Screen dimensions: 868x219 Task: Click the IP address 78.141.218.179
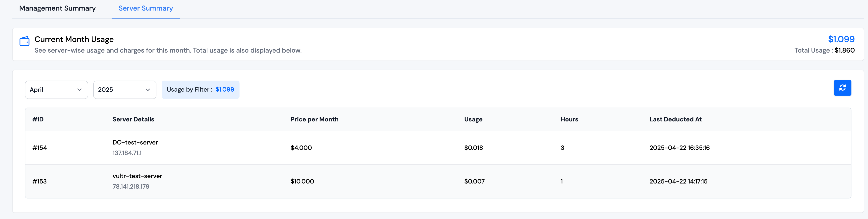131,187
